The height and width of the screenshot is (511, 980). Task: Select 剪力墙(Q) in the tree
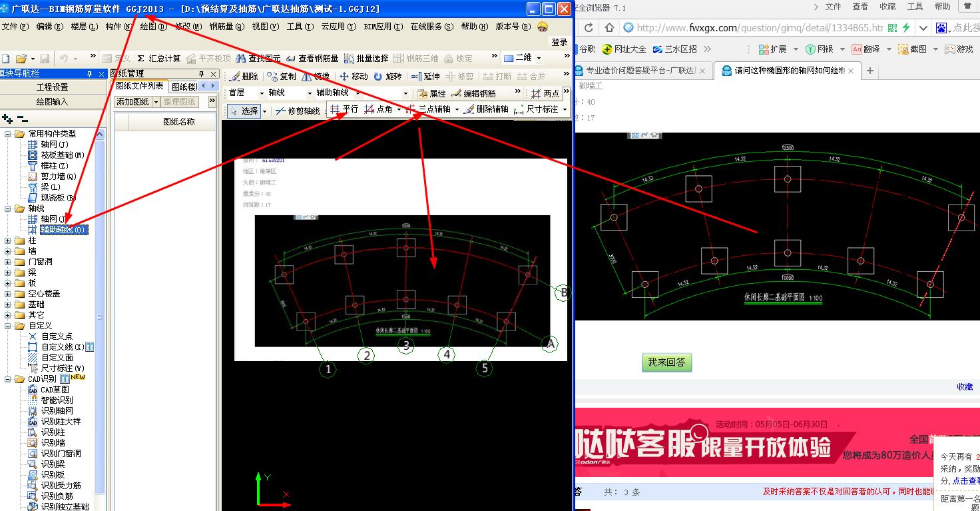(x=58, y=177)
